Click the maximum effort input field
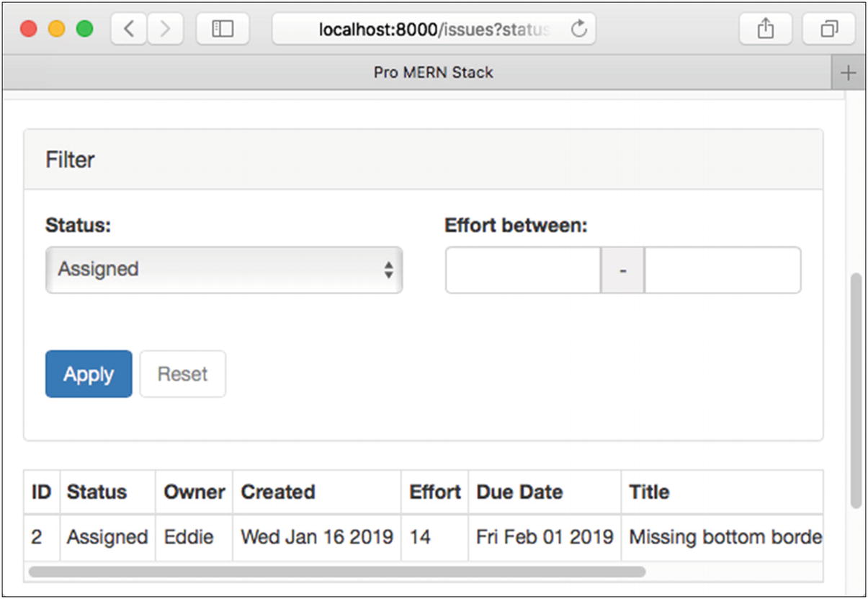Screen dimensions: 868x599 pos(722,270)
